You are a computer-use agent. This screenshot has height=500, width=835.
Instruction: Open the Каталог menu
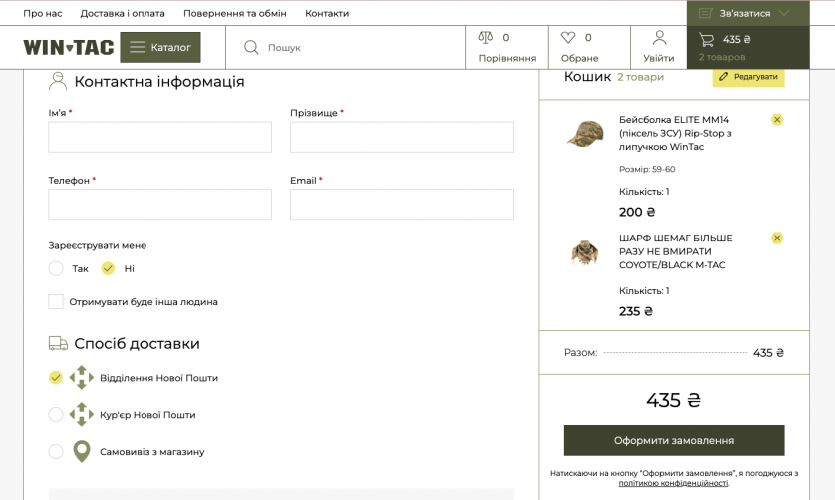click(160, 47)
